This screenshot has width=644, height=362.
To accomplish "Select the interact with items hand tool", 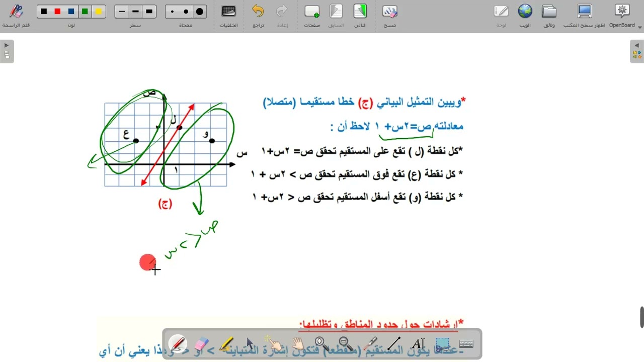I will tap(274, 344).
